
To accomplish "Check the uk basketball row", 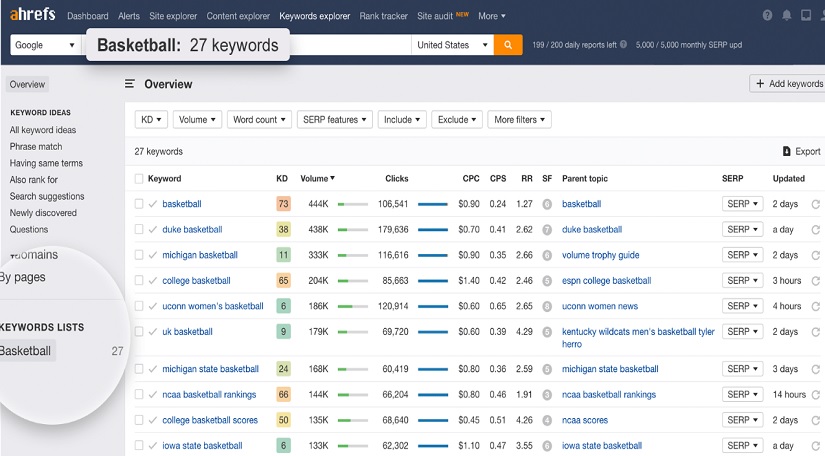I will coord(139,332).
